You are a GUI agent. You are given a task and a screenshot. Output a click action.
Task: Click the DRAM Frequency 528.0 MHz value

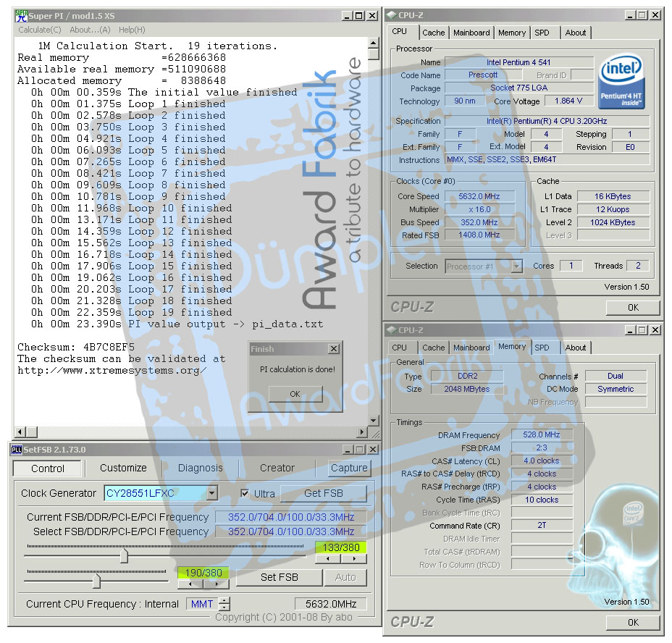[541, 434]
